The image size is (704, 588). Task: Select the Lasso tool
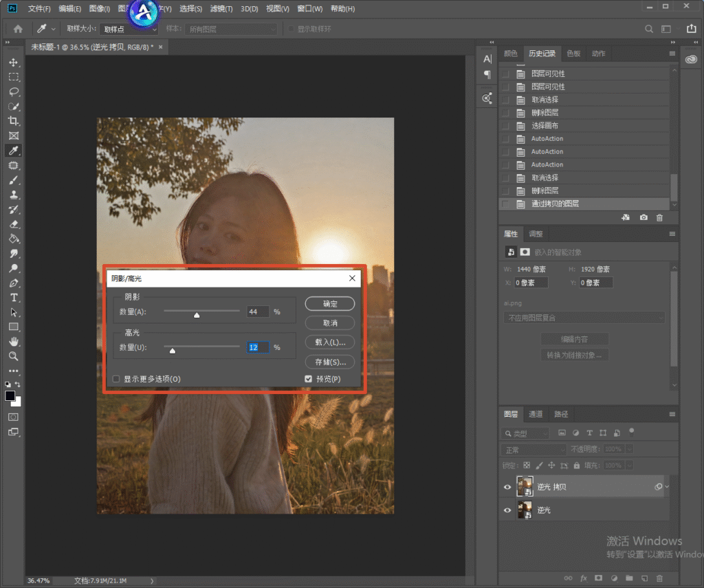14,91
